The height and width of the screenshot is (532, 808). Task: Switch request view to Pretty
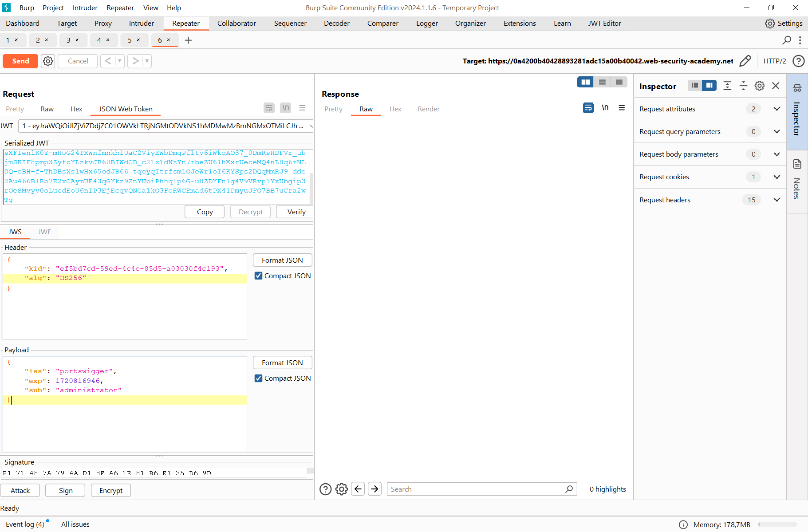(x=15, y=109)
